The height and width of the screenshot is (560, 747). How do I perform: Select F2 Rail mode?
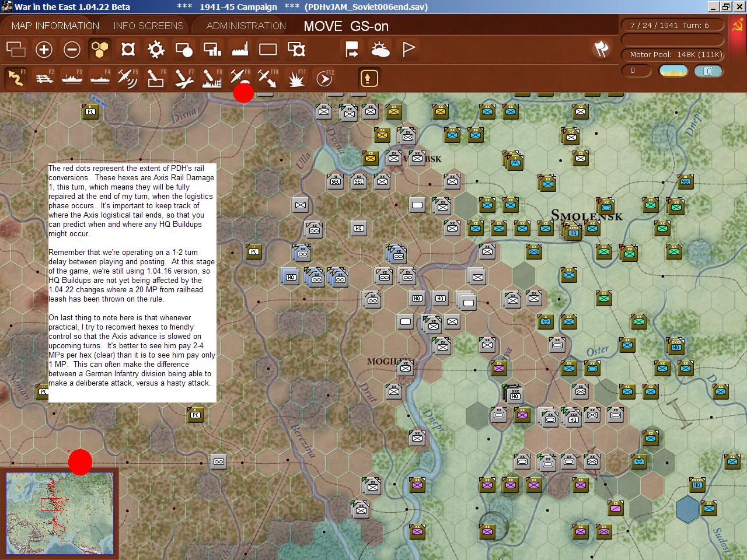[44, 78]
